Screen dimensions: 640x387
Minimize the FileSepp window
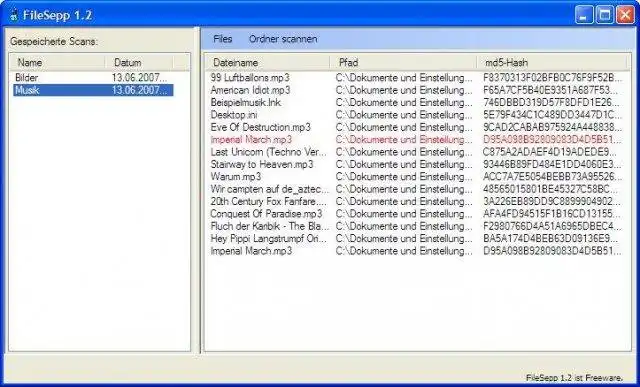pyautogui.click(x=584, y=16)
